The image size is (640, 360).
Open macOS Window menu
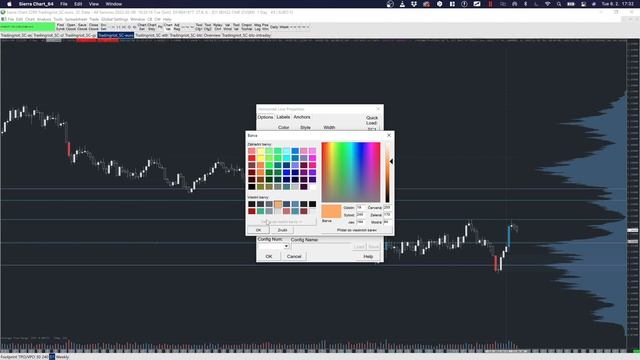click(113, 4)
